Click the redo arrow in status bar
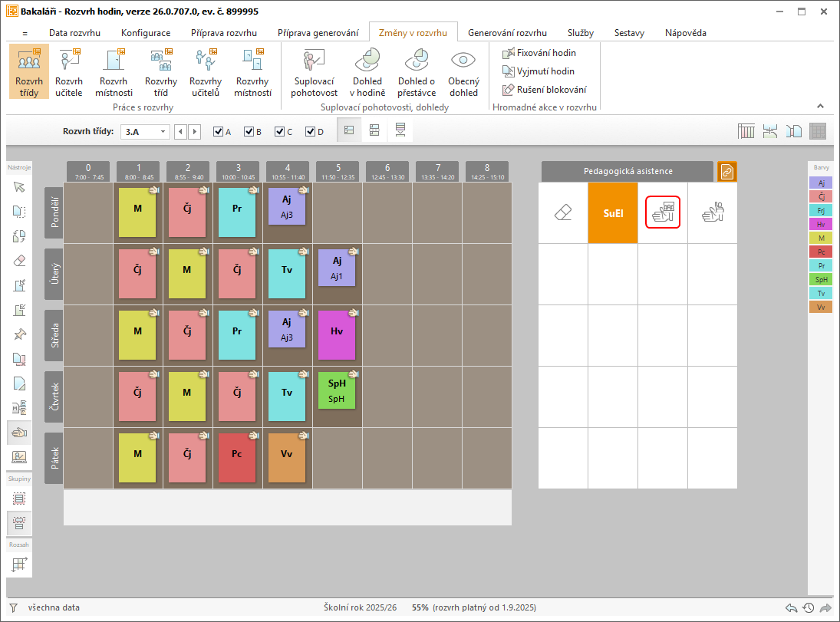Image resolution: width=840 pixels, height=622 pixels. 825,607
